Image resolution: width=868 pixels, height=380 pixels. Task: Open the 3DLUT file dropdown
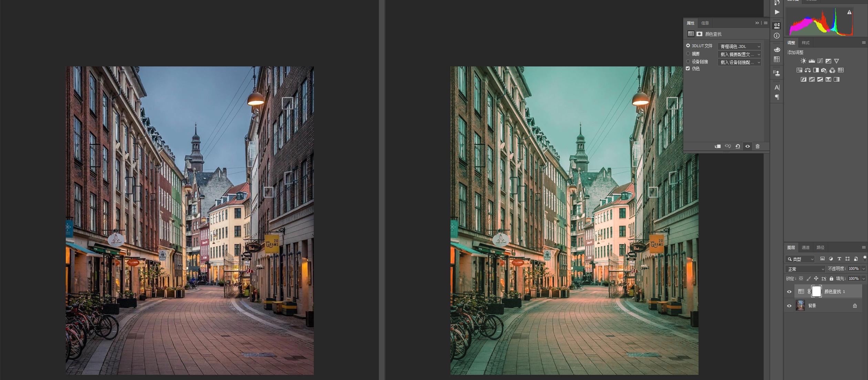pyautogui.click(x=739, y=46)
